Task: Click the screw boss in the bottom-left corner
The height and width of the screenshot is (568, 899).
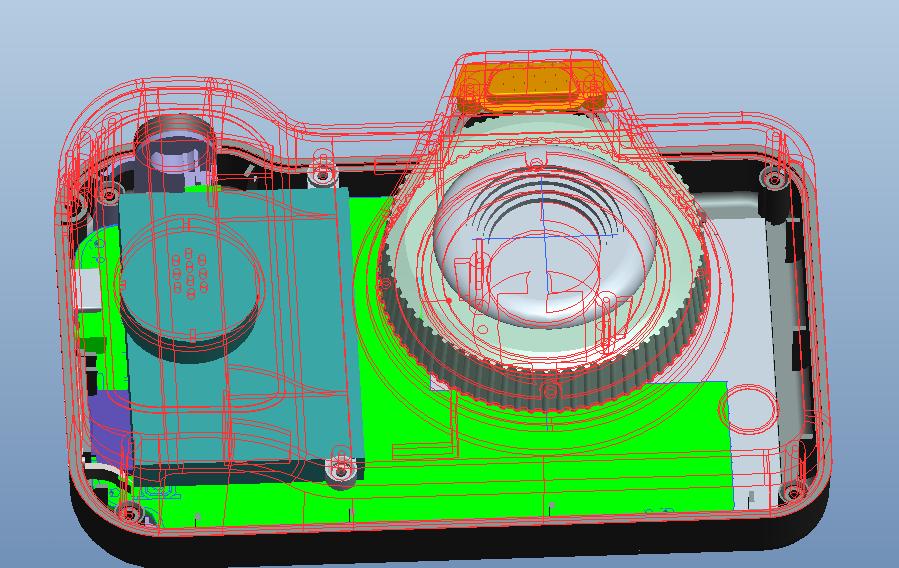Action: (130, 514)
